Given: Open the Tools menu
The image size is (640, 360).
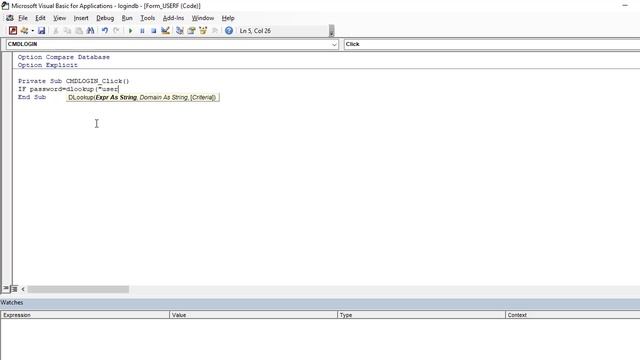Looking at the screenshot, I should 147,18.
